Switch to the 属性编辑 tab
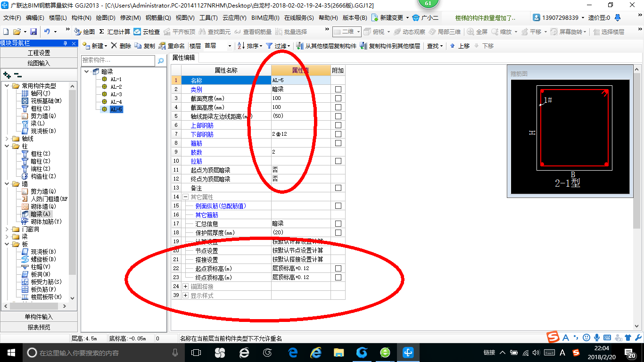644x362 pixels. point(183,58)
